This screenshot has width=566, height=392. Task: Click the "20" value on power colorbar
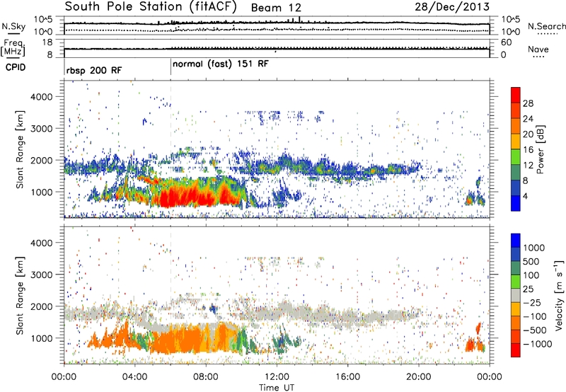pos(528,134)
